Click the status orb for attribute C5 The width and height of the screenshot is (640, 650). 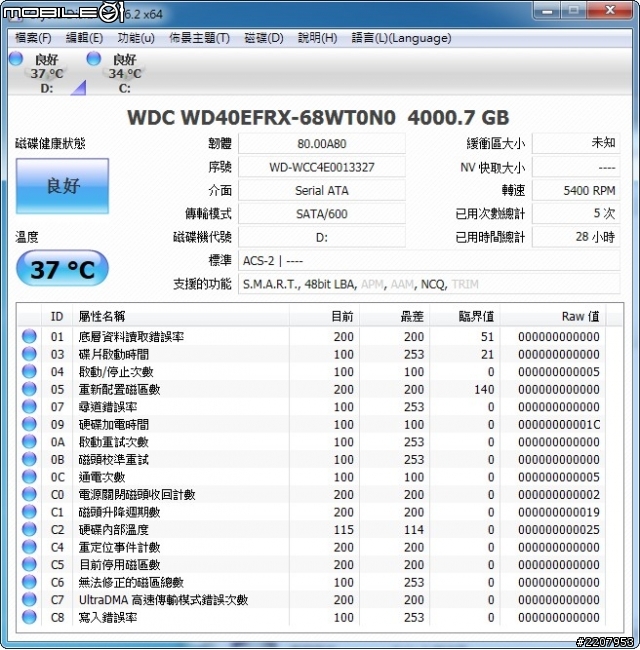29,564
